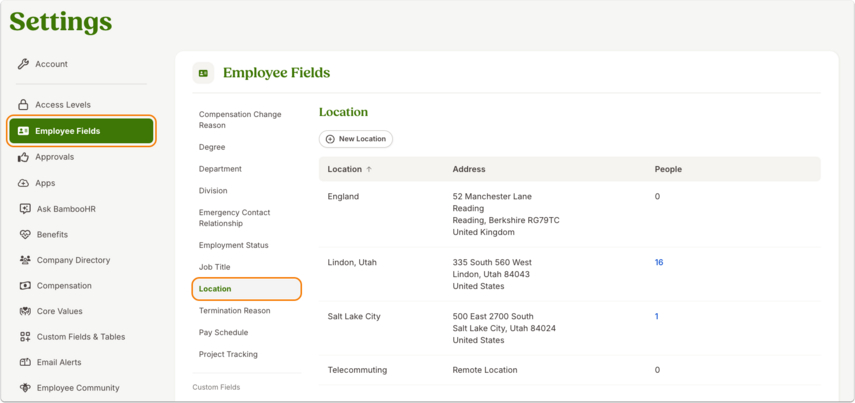This screenshot has width=855, height=403.
Task: Select Department field
Action: click(x=220, y=169)
